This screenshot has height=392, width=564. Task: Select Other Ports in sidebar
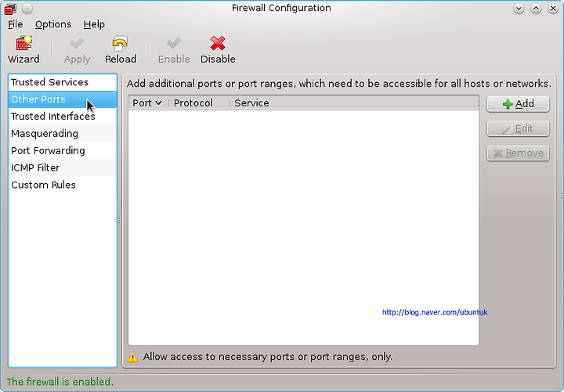(63, 99)
